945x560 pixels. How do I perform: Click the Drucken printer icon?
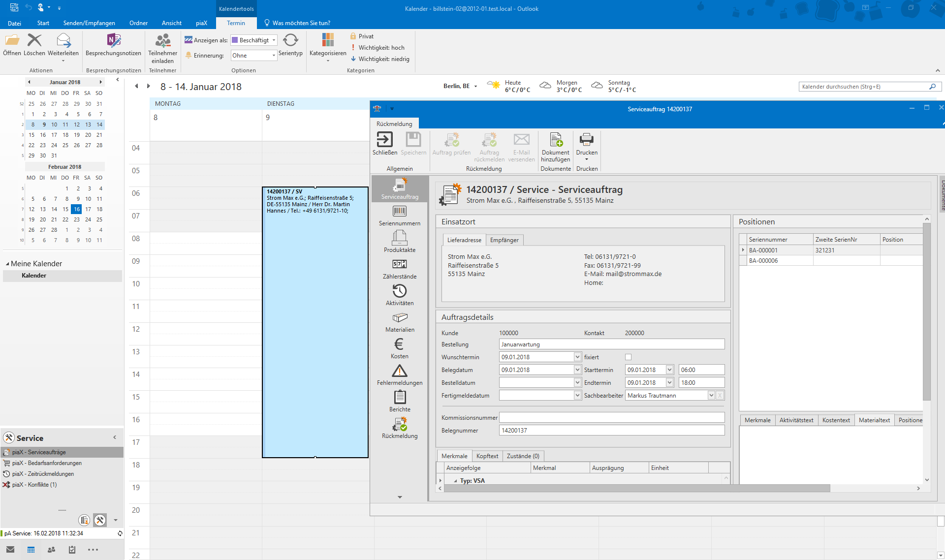[587, 140]
